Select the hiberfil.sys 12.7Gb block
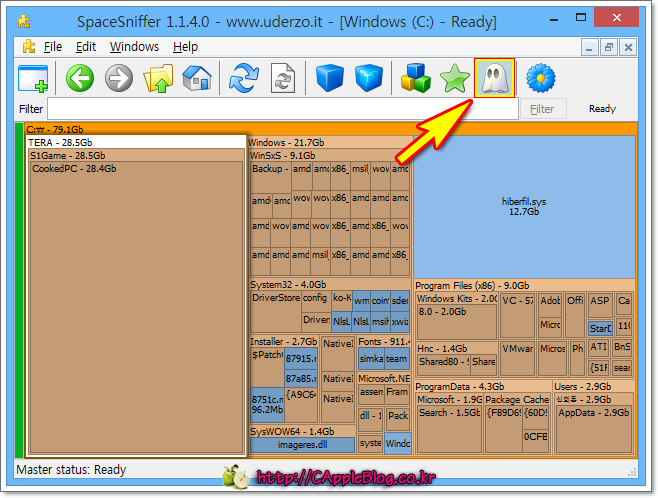 524,207
